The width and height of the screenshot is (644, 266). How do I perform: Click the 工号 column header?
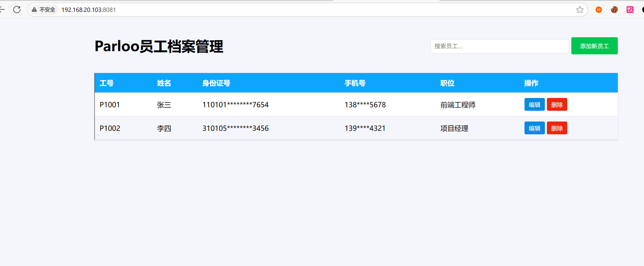point(106,83)
